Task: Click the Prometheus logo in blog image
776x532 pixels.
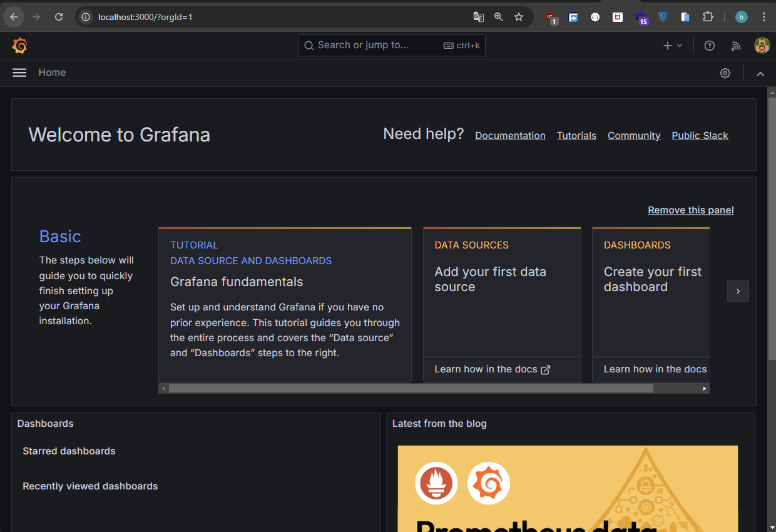Action: click(x=436, y=483)
